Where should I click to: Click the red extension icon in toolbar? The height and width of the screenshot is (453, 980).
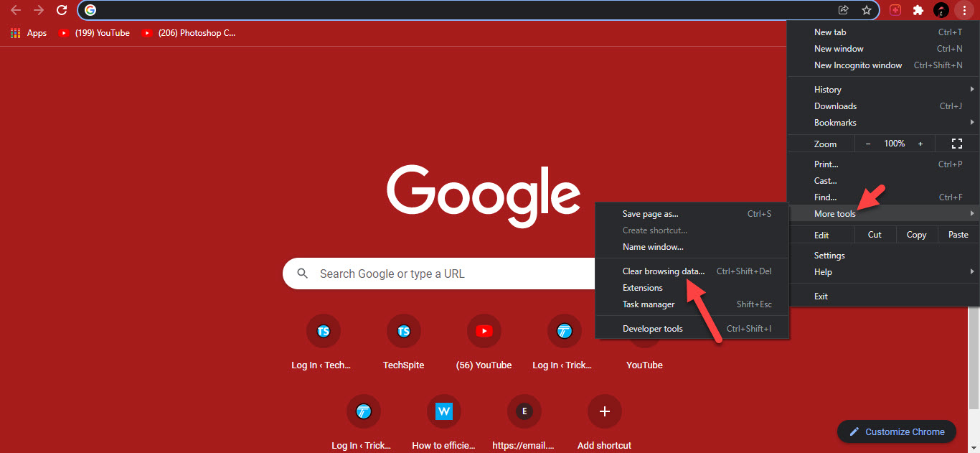click(895, 10)
